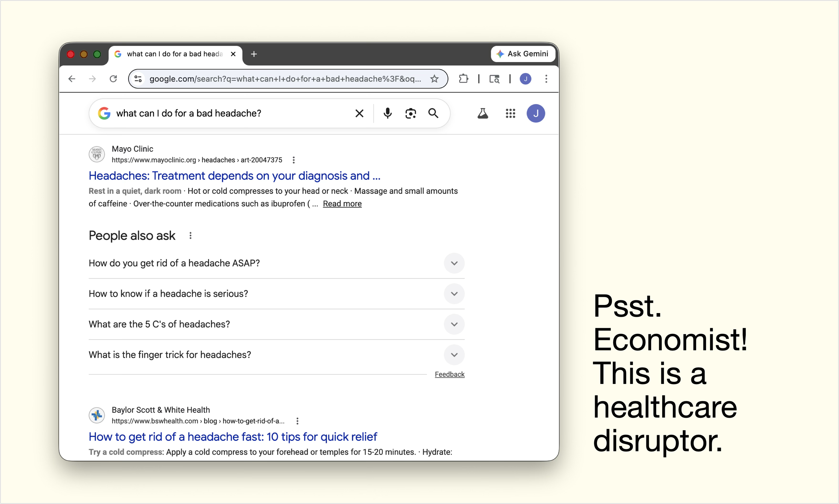Viewport: 839px width, 504px height.
Task: Expand 'What is the finger trick for headaches?'
Action: pyautogui.click(x=454, y=355)
